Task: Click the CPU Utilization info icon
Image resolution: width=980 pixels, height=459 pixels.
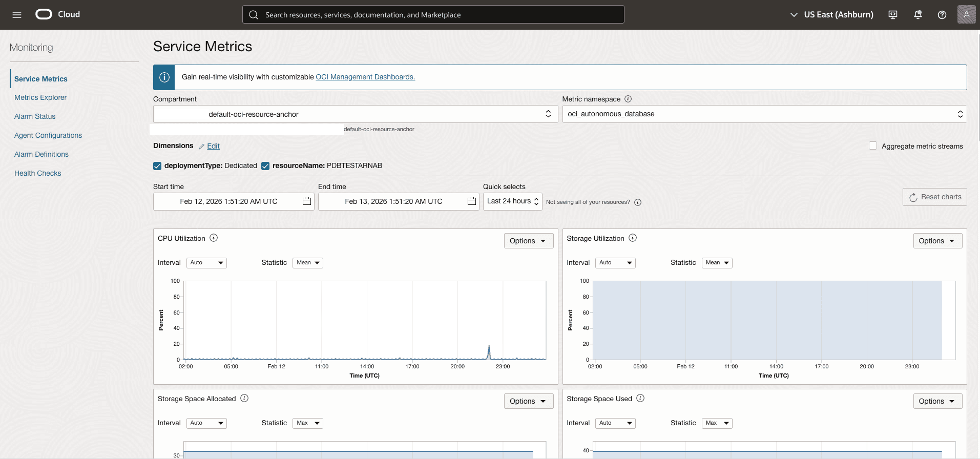Action: (x=214, y=238)
